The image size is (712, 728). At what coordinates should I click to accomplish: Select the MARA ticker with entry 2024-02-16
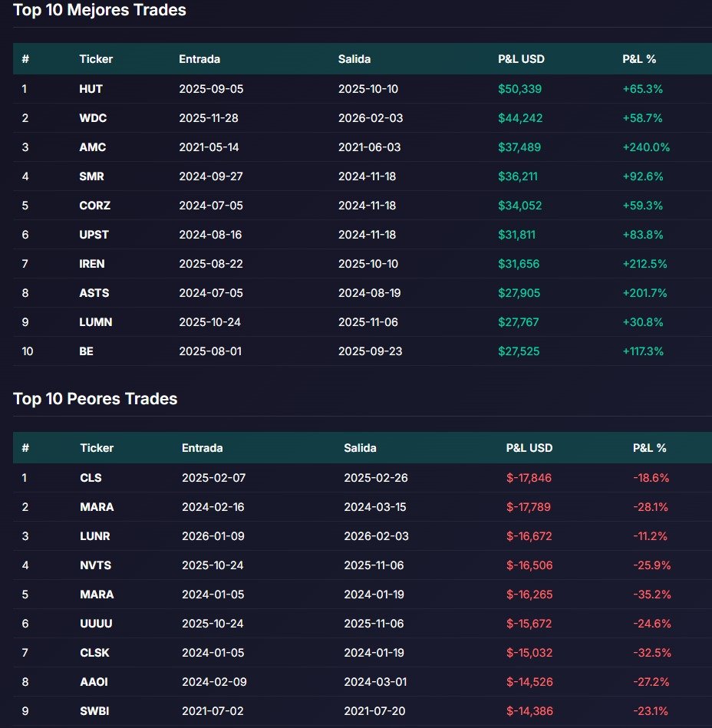pyautogui.click(x=97, y=507)
